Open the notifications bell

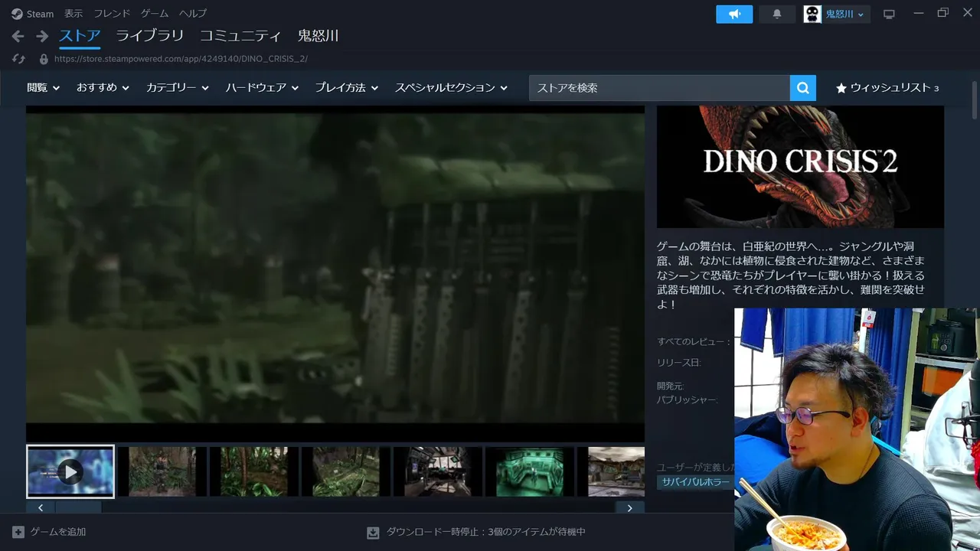tap(777, 14)
